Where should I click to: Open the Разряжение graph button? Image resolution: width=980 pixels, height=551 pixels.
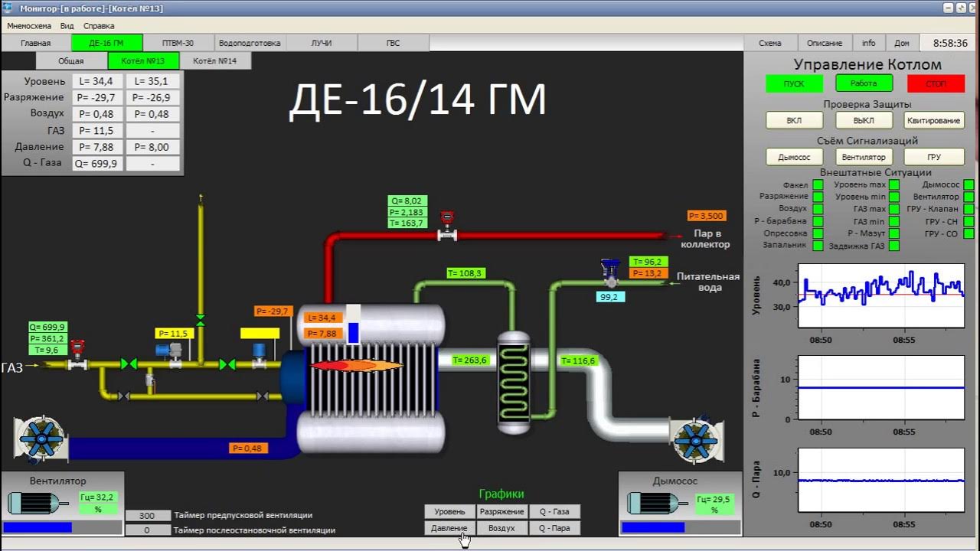tap(501, 511)
